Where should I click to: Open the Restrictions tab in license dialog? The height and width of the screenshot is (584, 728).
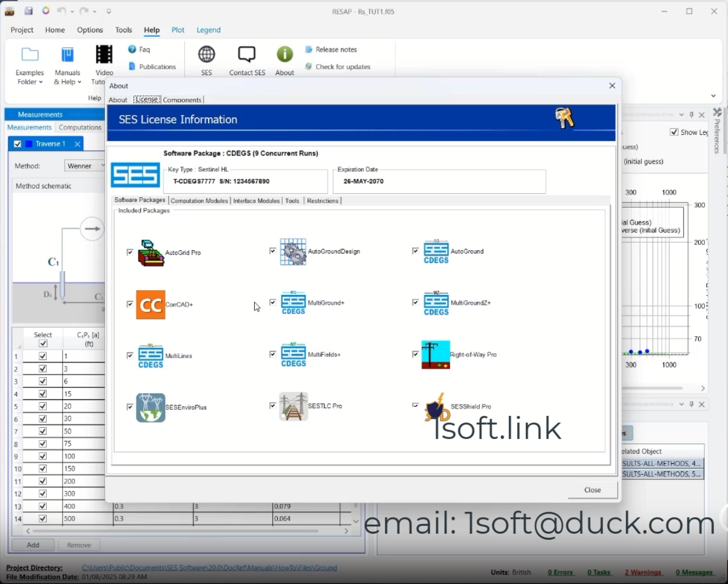(x=323, y=200)
